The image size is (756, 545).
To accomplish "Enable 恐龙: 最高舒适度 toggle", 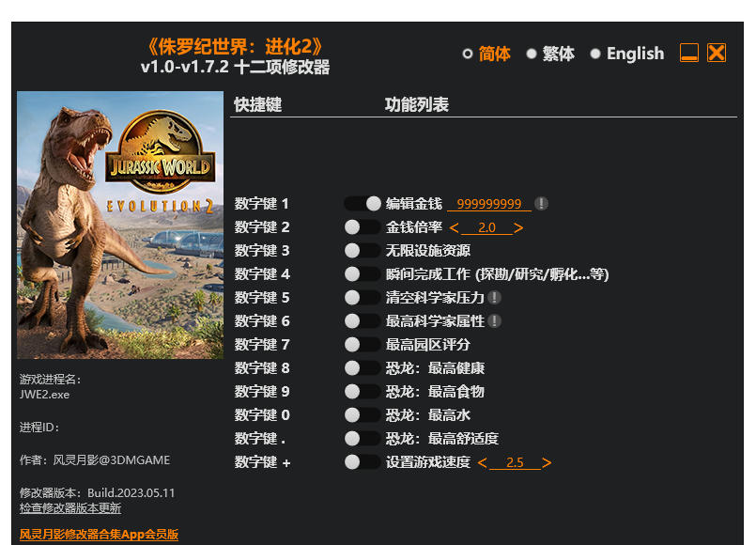I will [x=363, y=439].
